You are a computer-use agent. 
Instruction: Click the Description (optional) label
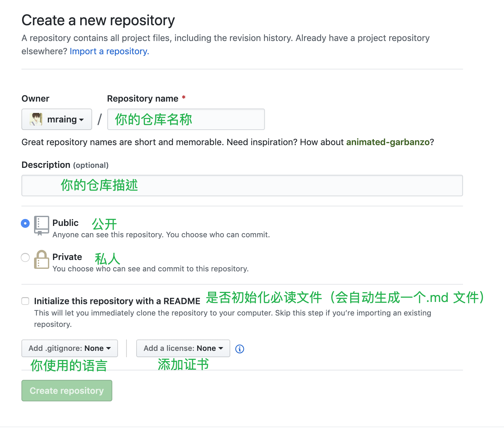(x=65, y=165)
